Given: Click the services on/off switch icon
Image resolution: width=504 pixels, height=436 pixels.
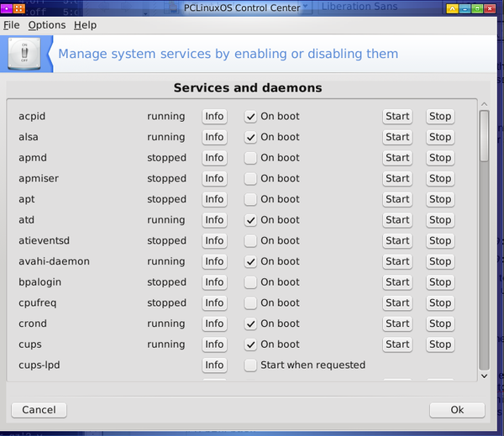Looking at the screenshot, I should [24, 54].
